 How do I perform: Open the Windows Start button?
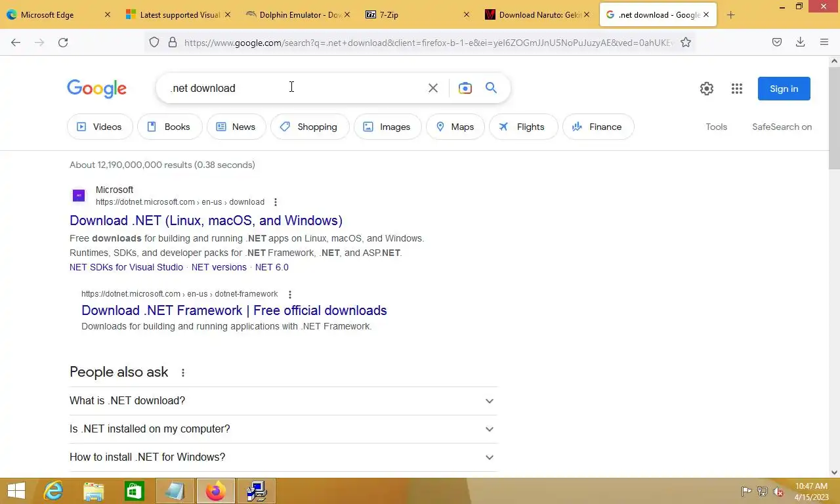(16, 491)
